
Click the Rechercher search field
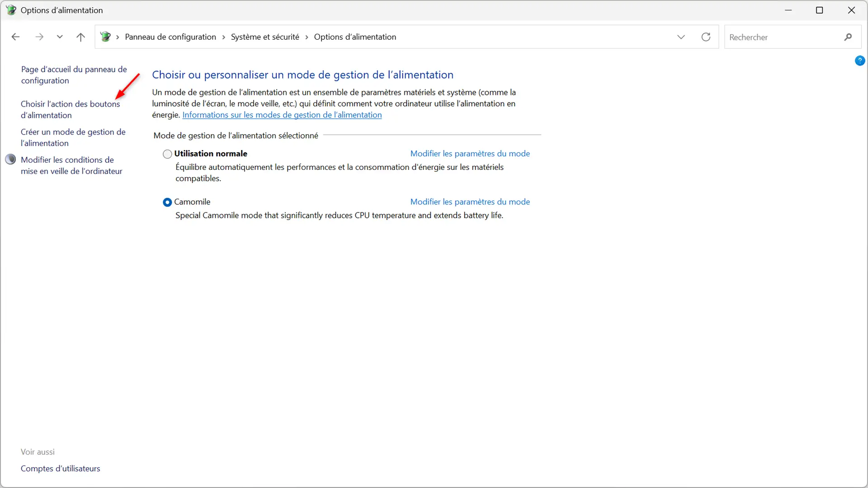[x=782, y=37]
